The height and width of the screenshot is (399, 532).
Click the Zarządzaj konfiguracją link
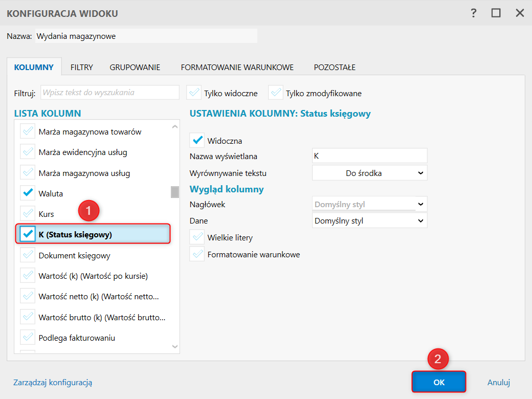[52, 382]
